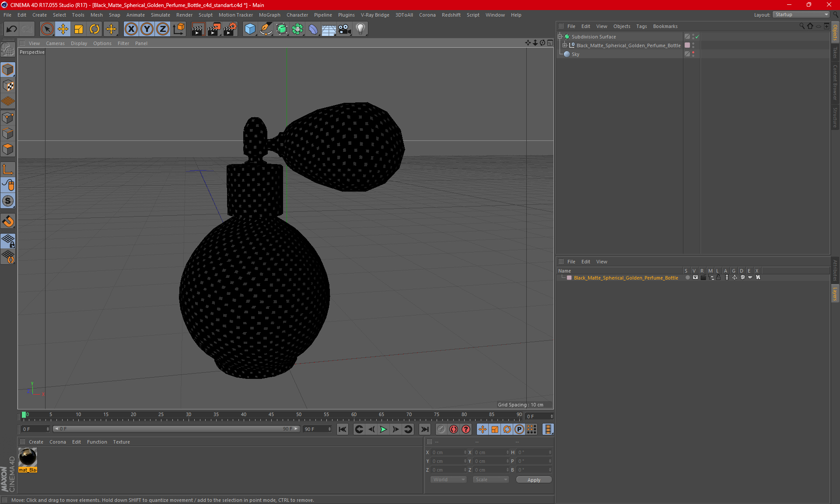The image size is (840, 504).
Task: Open Render to Picture Viewer
Action: tap(214, 29)
